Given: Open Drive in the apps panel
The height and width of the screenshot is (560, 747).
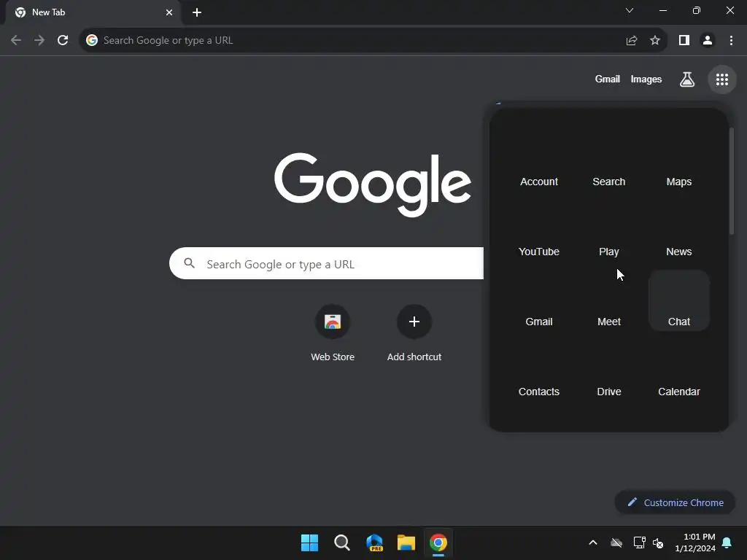Looking at the screenshot, I should click(x=609, y=372).
